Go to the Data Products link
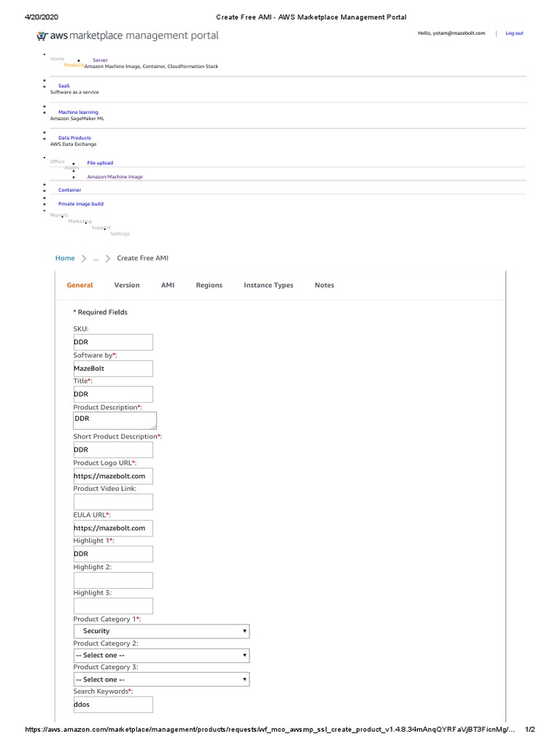The image size is (560, 747). click(x=74, y=138)
